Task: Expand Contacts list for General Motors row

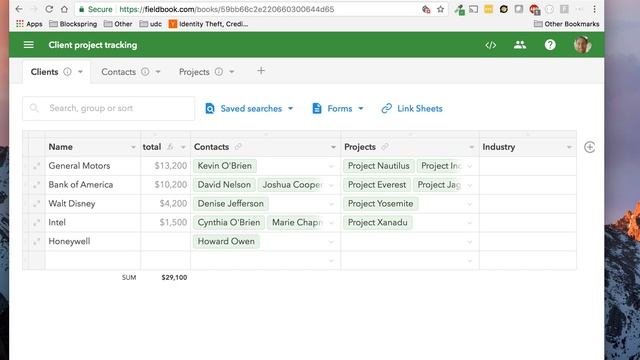Action: pyautogui.click(x=331, y=167)
